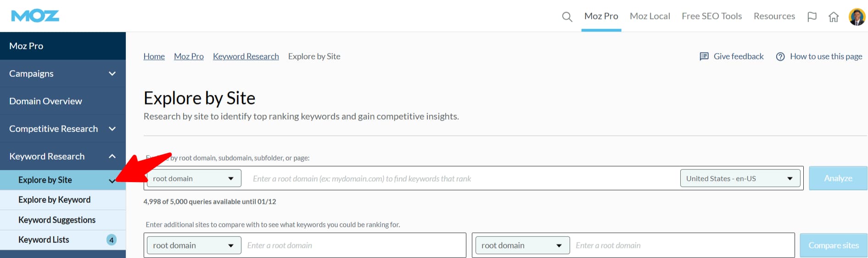Screen dimensions: 868x258
Task: Select Explore by Keyword in sidebar
Action: (x=54, y=200)
